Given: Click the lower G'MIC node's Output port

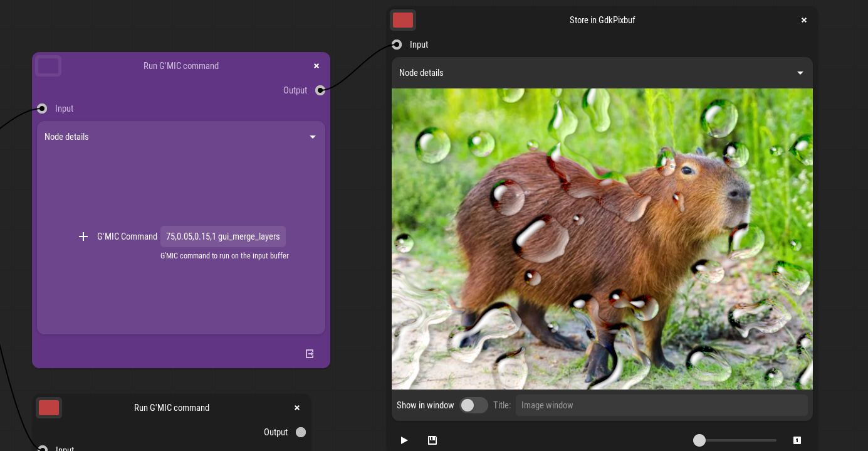Looking at the screenshot, I should [x=301, y=432].
